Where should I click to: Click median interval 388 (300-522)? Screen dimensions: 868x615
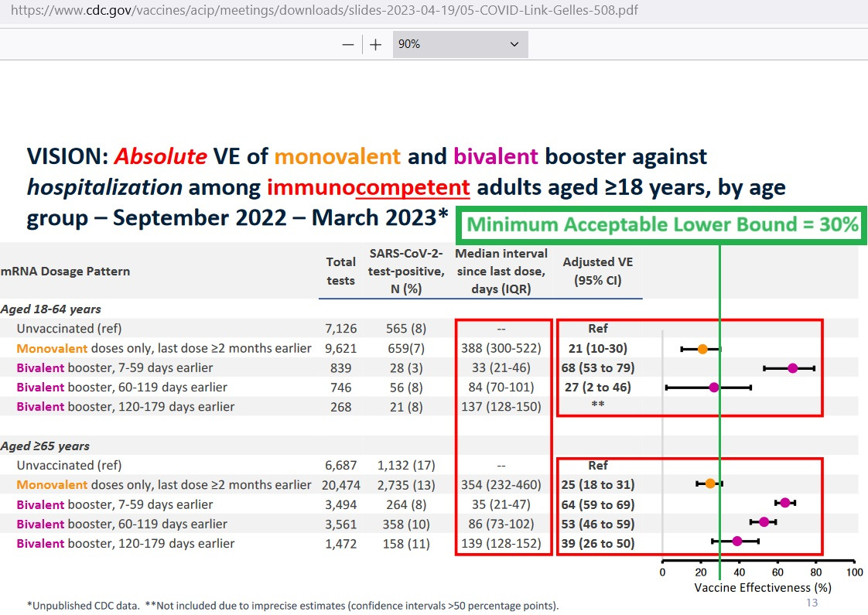click(x=501, y=348)
